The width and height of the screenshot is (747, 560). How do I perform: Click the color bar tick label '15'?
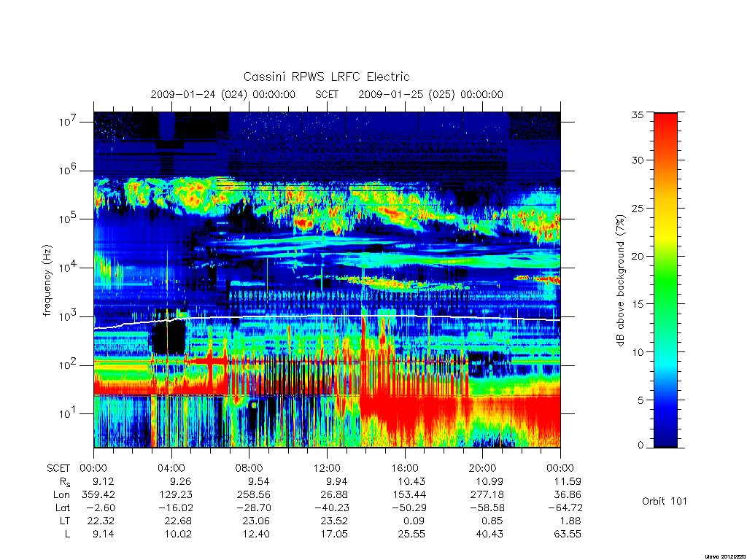pos(638,304)
